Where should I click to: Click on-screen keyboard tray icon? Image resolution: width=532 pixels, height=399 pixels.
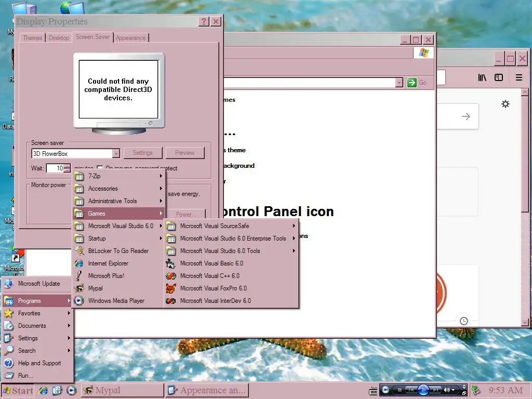tap(373, 391)
